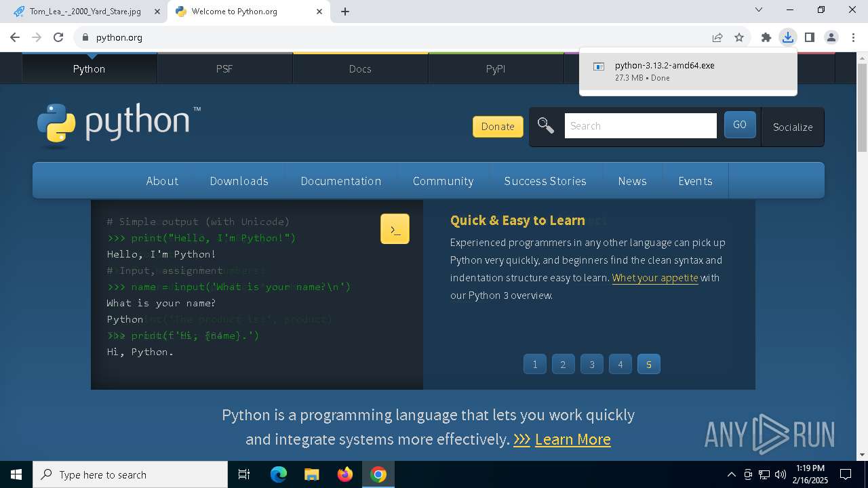Open the Docs top navigation tab

[360, 68]
